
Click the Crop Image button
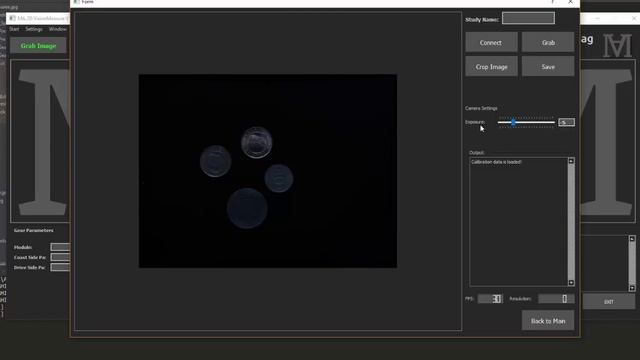491,67
